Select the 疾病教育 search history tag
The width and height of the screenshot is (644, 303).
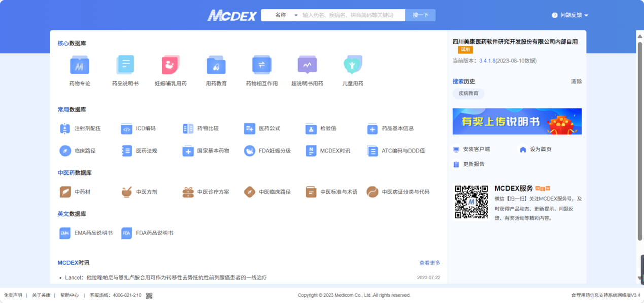click(x=468, y=94)
